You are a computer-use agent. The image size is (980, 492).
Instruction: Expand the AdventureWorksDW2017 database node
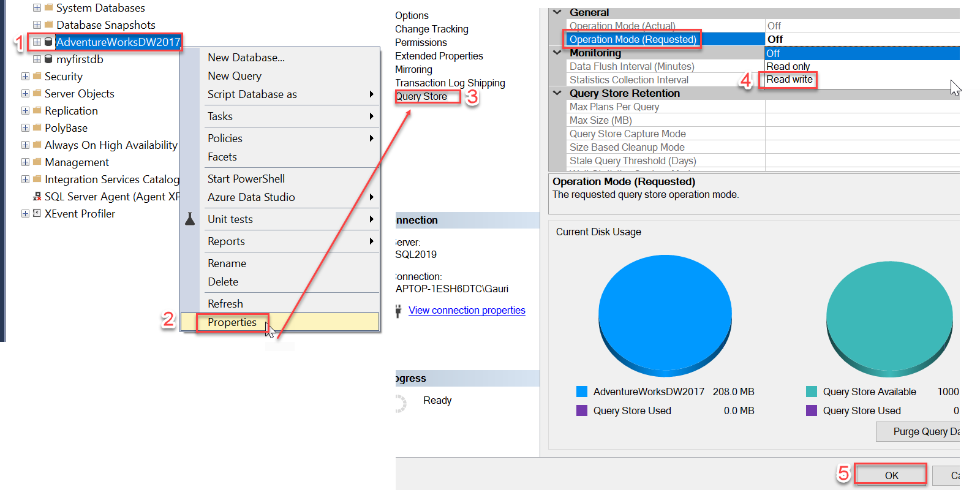[37, 42]
